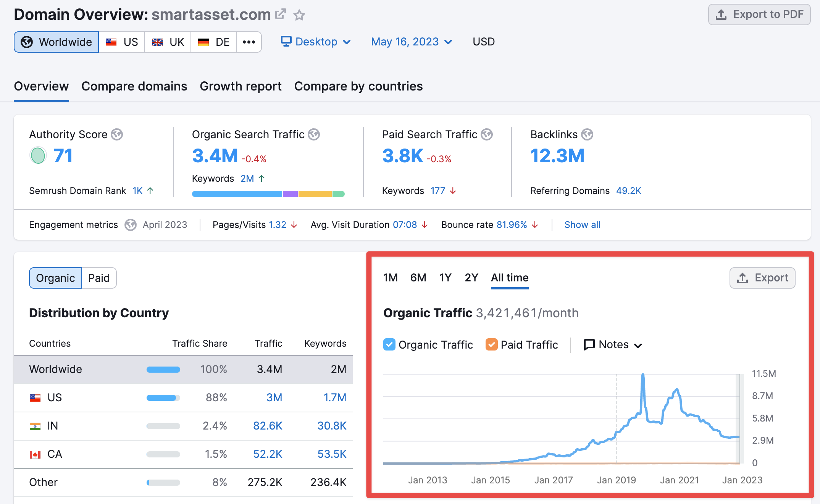Click the Canada flag in country table
This screenshot has width=820, height=504.
coord(35,454)
